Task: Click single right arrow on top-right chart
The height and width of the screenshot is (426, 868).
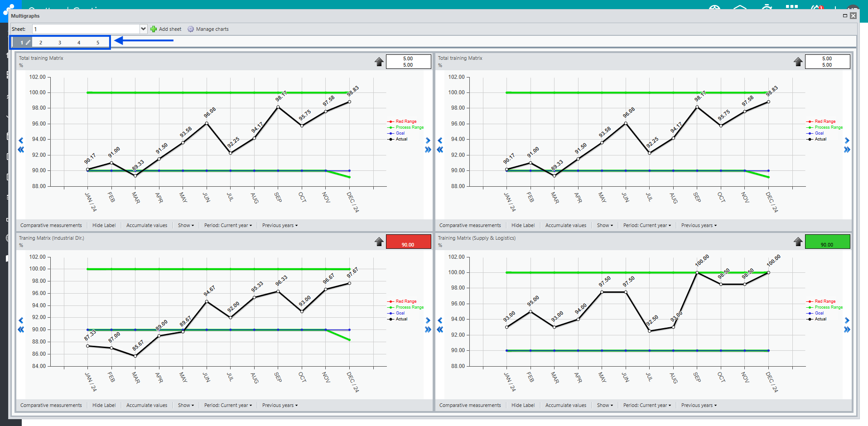Action: coord(847,140)
